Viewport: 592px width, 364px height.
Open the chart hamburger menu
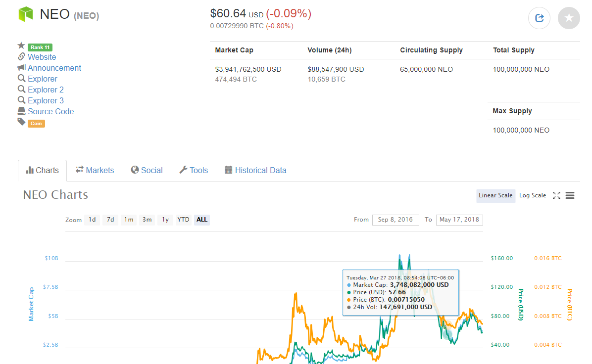point(570,195)
